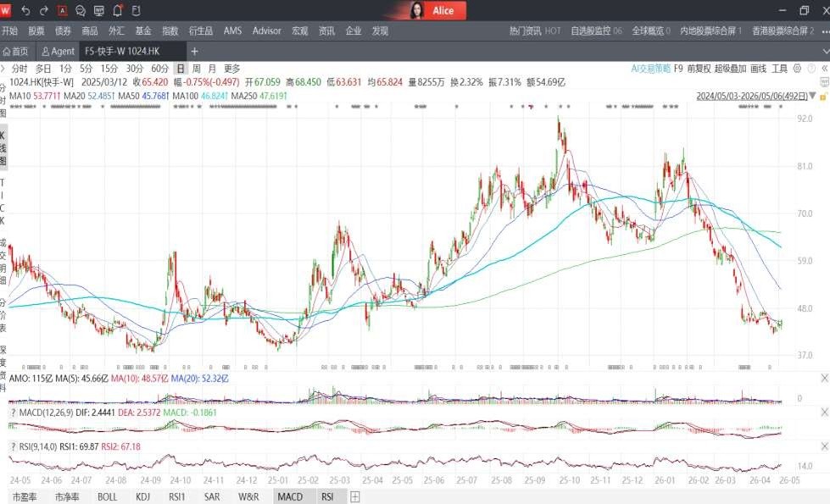The image size is (830, 504).
Task: Open chart settings gear icon
Action: coord(797,69)
